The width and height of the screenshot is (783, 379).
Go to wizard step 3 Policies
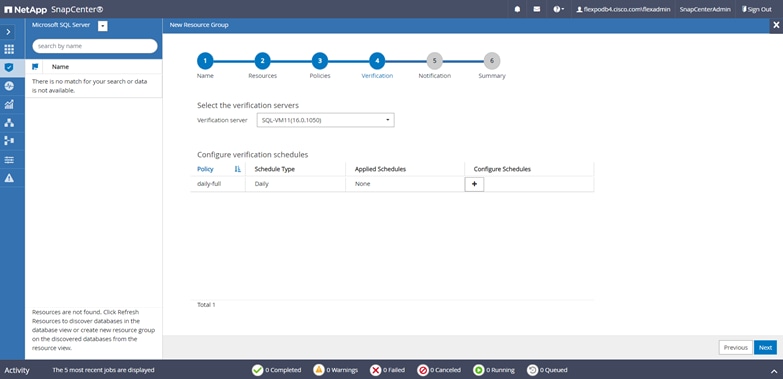(320, 61)
